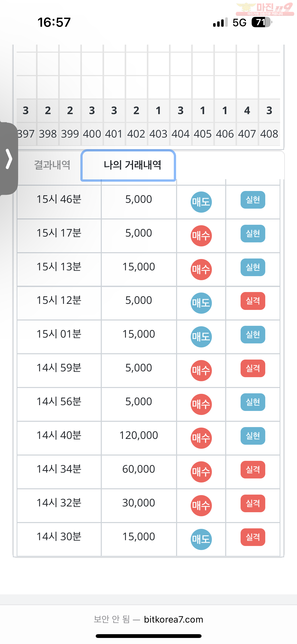This screenshot has height=644, width=297.
Task: Switch to the 결과내역 tab
Action: 52,165
